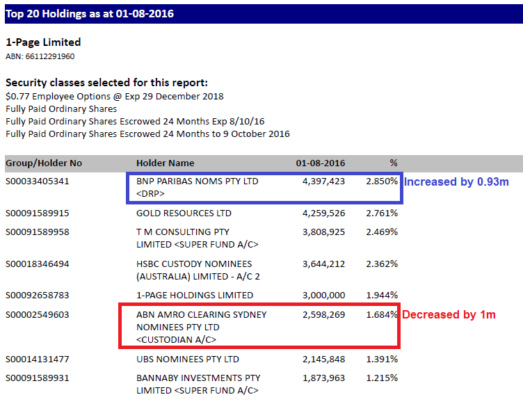Click 'HSBC CUSTODY NOMINEES' holder name
Screen dimensions: 523x420
point(194,264)
